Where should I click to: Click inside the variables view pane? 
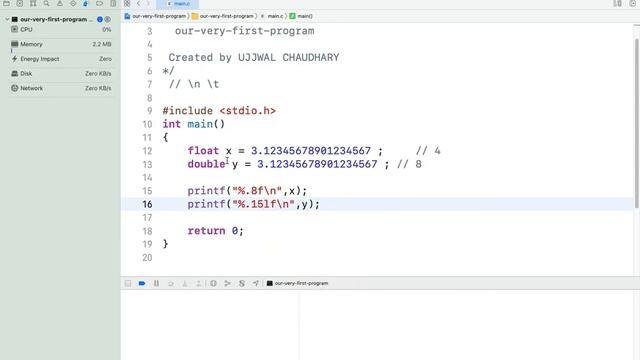tap(210, 325)
